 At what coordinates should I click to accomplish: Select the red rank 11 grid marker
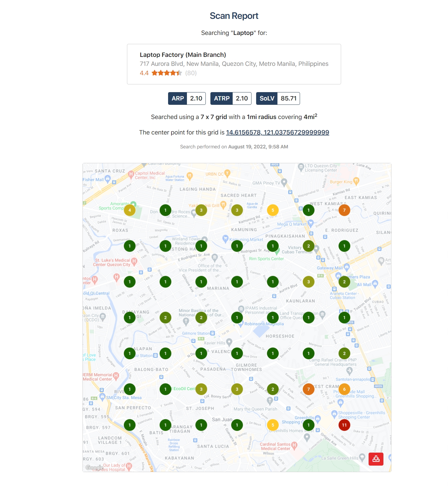[x=344, y=425]
